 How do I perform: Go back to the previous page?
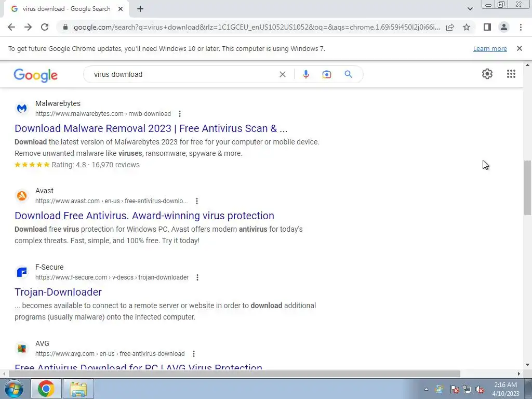click(11, 27)
